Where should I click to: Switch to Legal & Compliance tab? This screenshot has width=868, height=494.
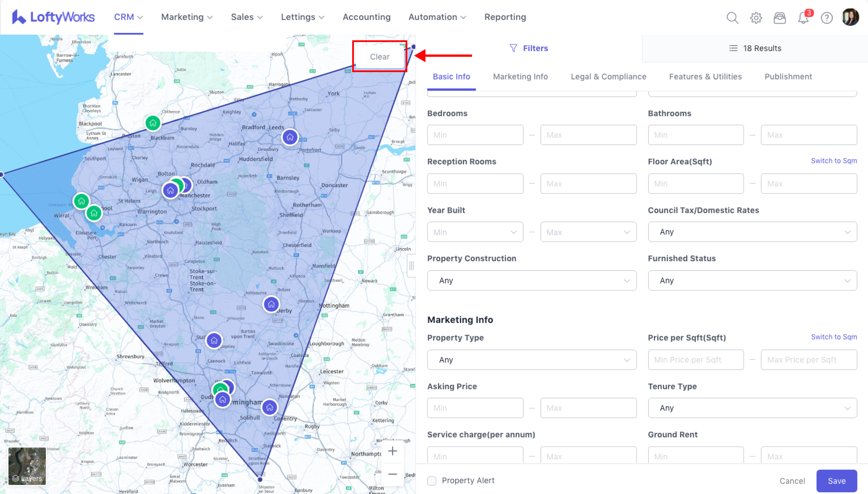click(x=608, y=77)
